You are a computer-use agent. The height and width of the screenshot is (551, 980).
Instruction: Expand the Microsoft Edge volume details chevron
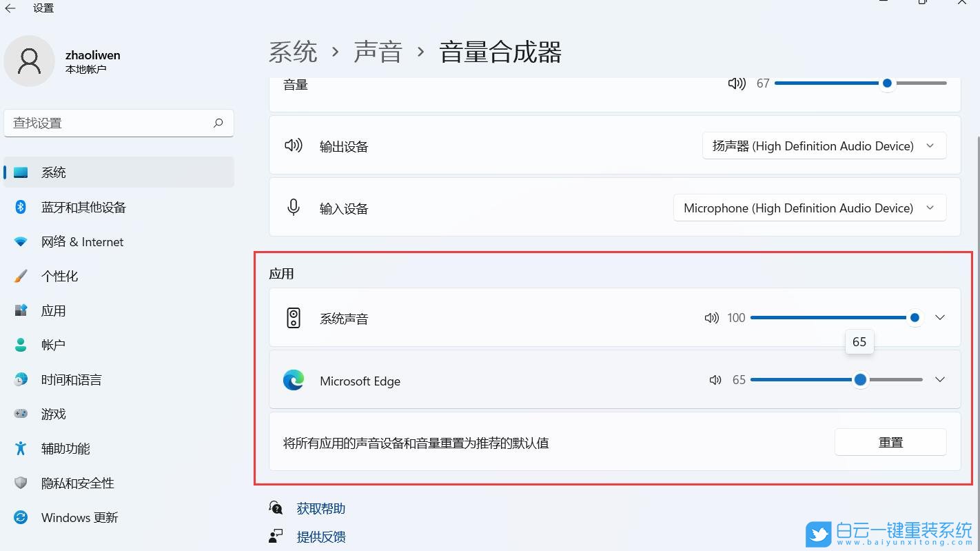tap(940, 379)
